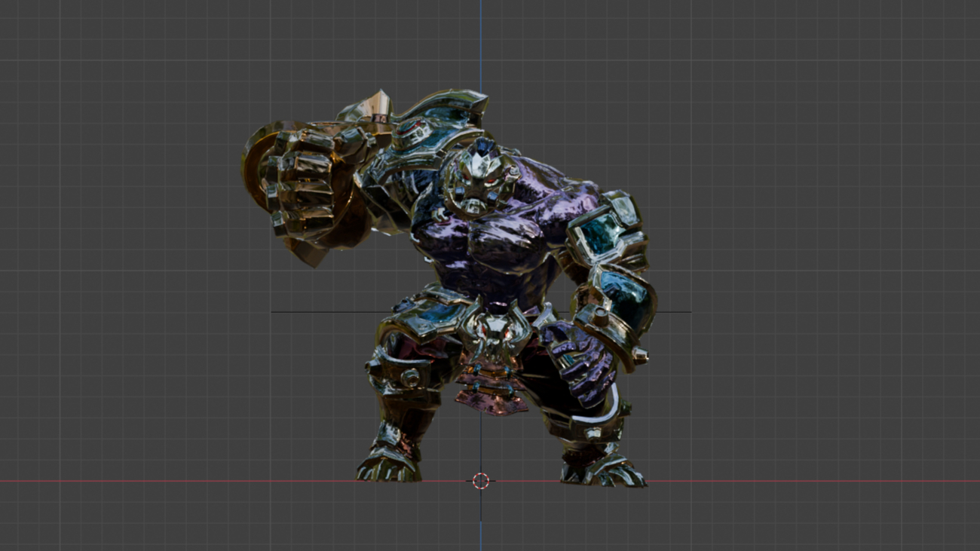
Task: Click the blue Z axis above the model
Action: point(481,45)
